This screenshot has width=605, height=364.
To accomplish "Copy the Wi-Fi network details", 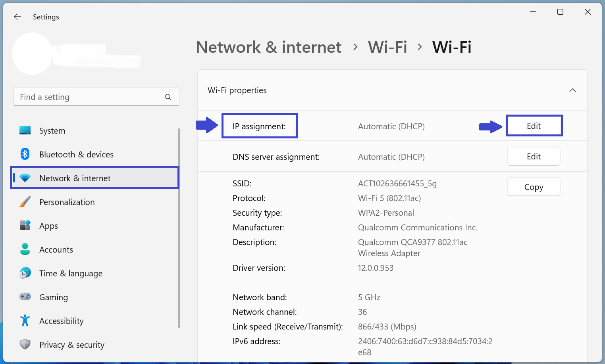I will (x=533, y=187).
